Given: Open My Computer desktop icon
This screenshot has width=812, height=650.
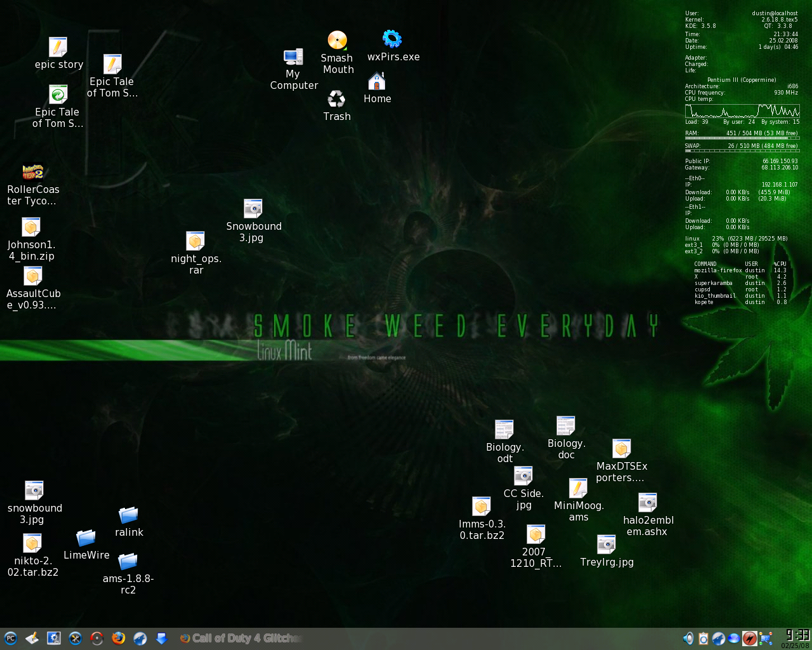Looking at the screenshot, I should click(293, 57).
